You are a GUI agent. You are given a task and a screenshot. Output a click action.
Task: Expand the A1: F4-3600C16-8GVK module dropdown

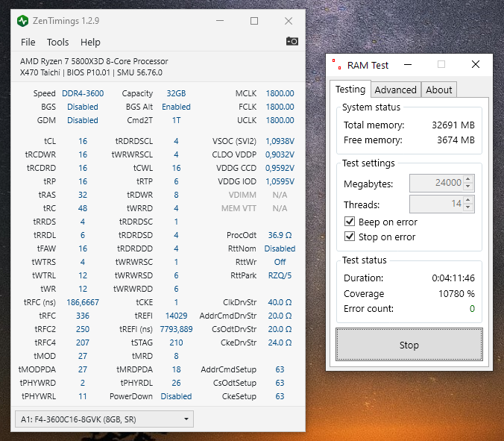point(104,419)
